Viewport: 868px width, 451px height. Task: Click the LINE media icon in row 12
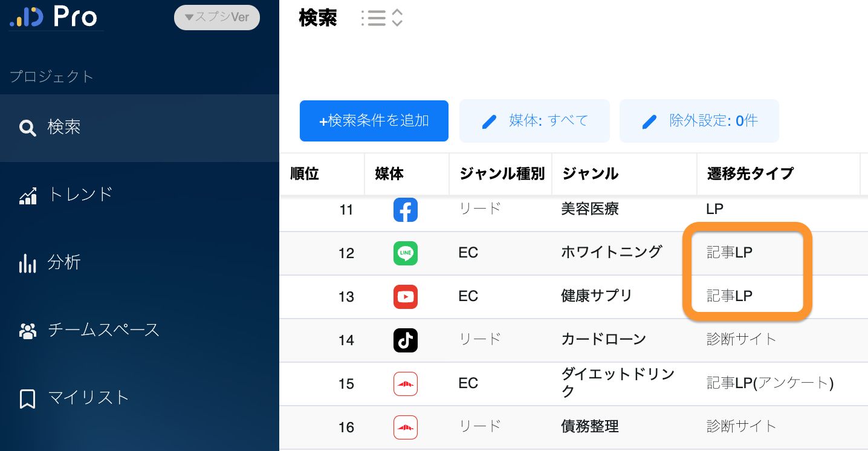coord(406,253)
